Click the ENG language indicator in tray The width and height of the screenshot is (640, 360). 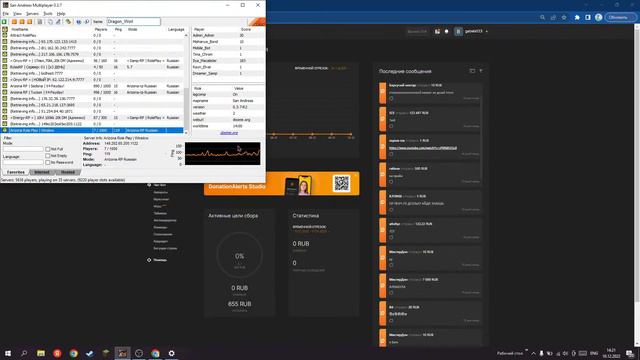click(594, 353)
